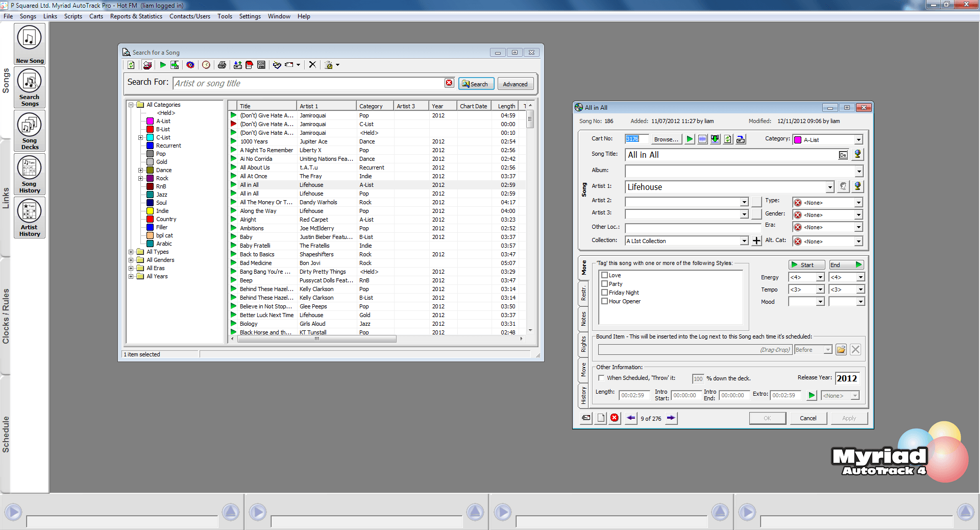Expand the Dance category node
Screen dimensions: 980x530
[141, 170]
